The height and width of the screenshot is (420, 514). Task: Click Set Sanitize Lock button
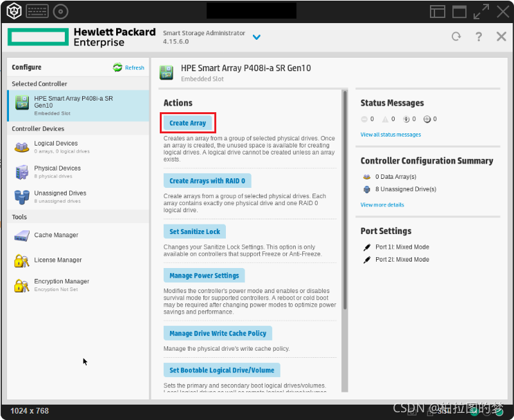point(194,231)
